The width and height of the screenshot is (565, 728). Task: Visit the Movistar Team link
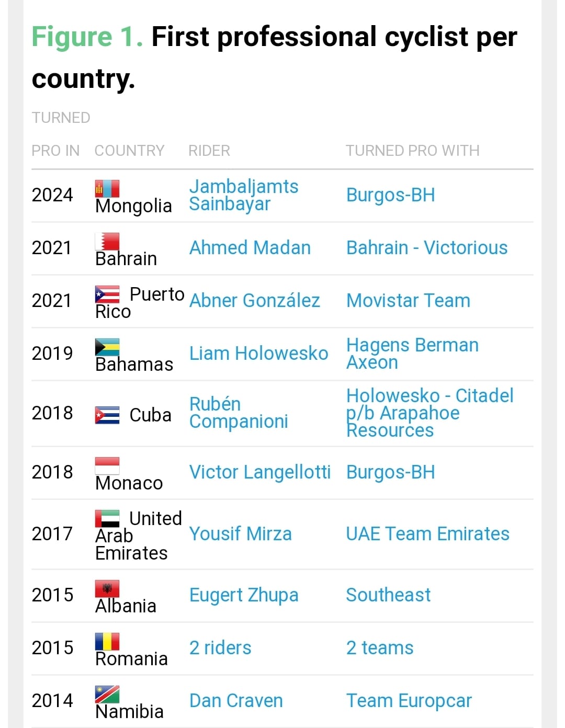(x=408, y=301)
